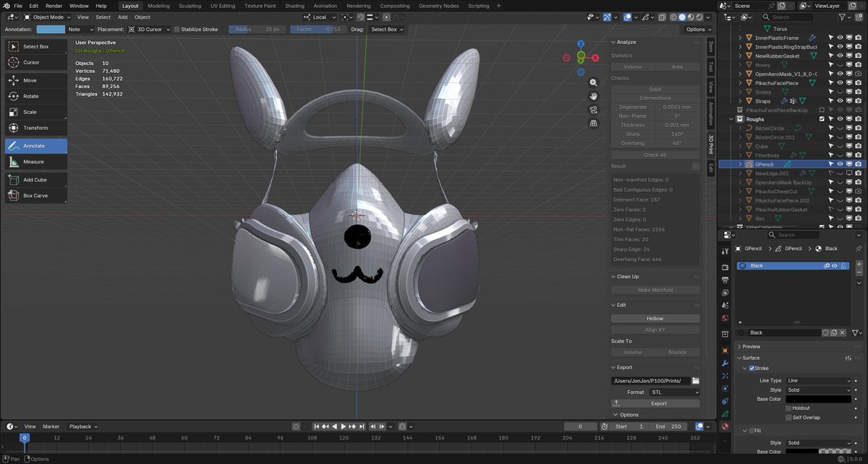Pick the Box Carve tool
Viewport: 868px width, 464px height.
pos(36,196)
